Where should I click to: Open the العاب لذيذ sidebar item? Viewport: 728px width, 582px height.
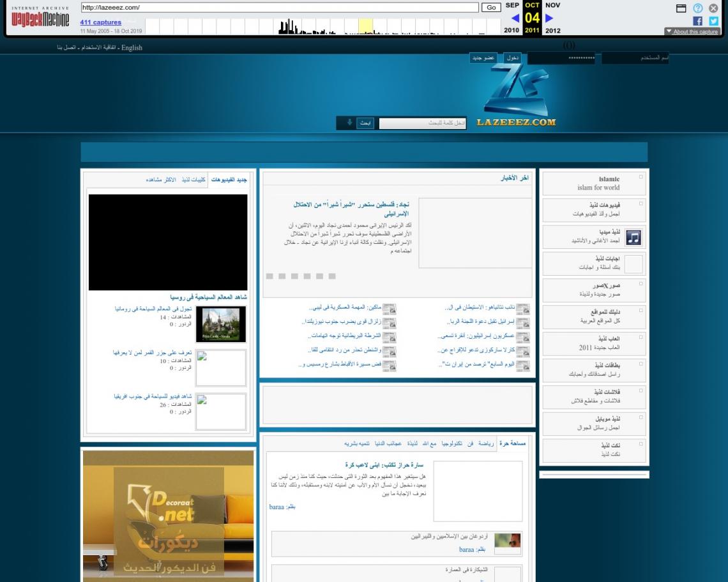coord(595,343)
